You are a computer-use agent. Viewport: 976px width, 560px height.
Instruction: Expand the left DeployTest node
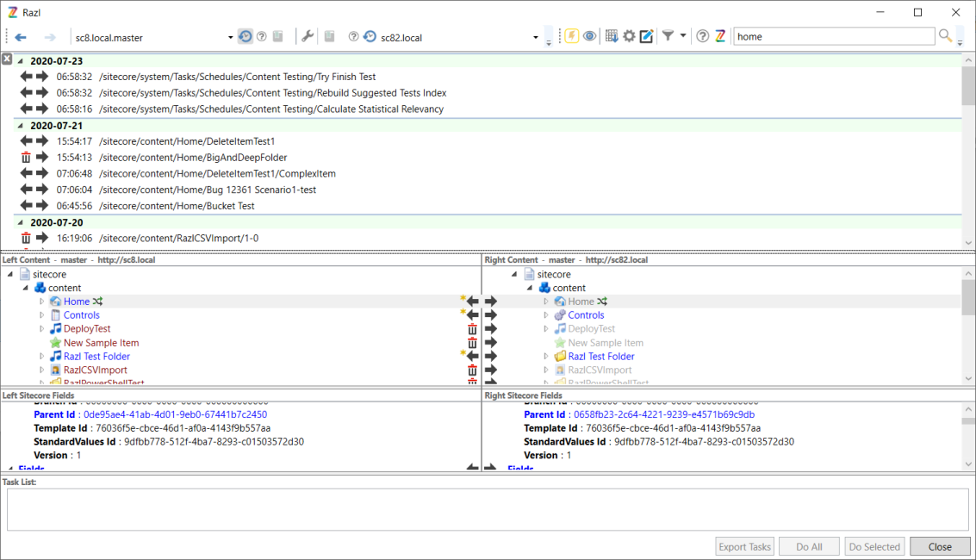[x=41, y=329]
